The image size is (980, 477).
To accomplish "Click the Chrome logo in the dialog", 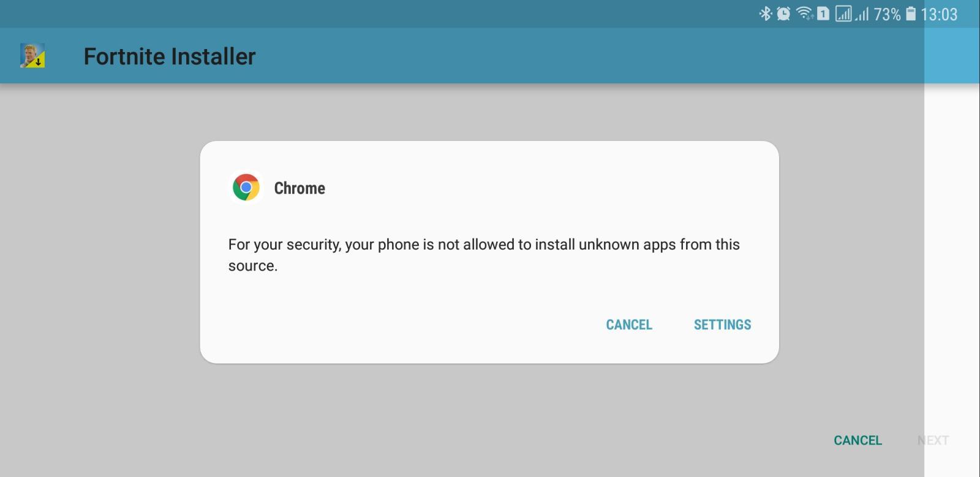I will coord(246,188).
